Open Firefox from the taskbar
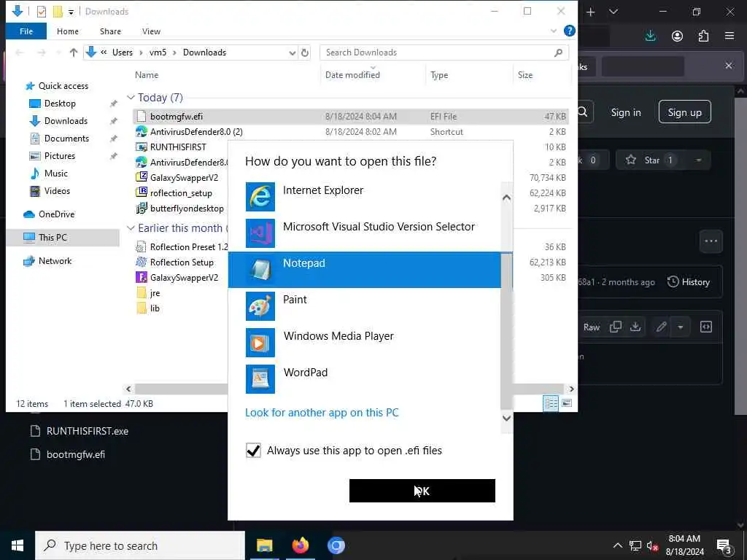Screen dimensions: 747x560 coord(300,545)
